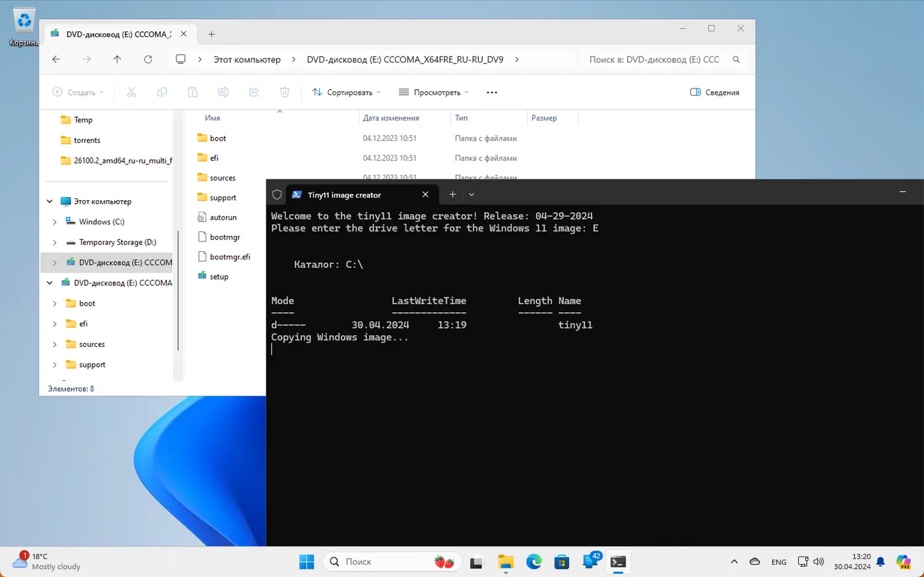Select the autorun file in the file list

coord(223,217)
